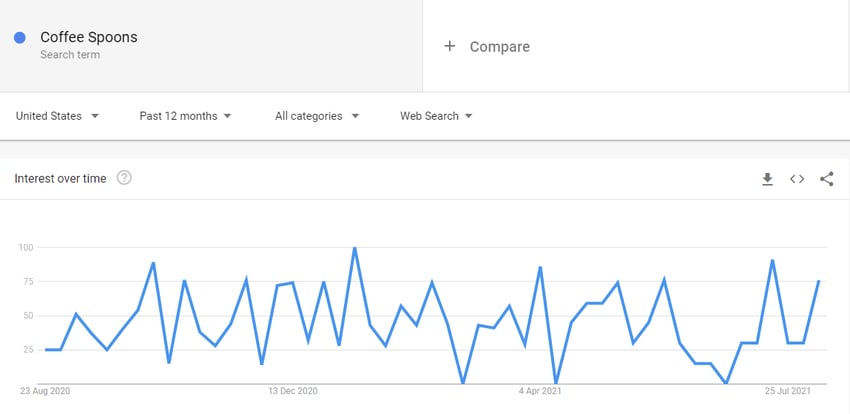
Task: Click the 75 y-axis gridline label
Action: [x=28, y=281]
